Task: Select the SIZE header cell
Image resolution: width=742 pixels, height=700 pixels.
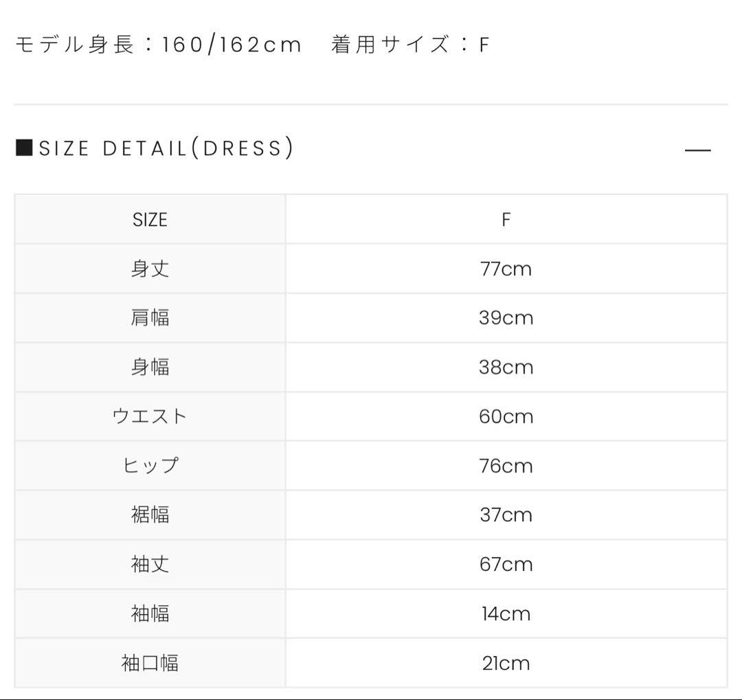Action: coord(150,220)
